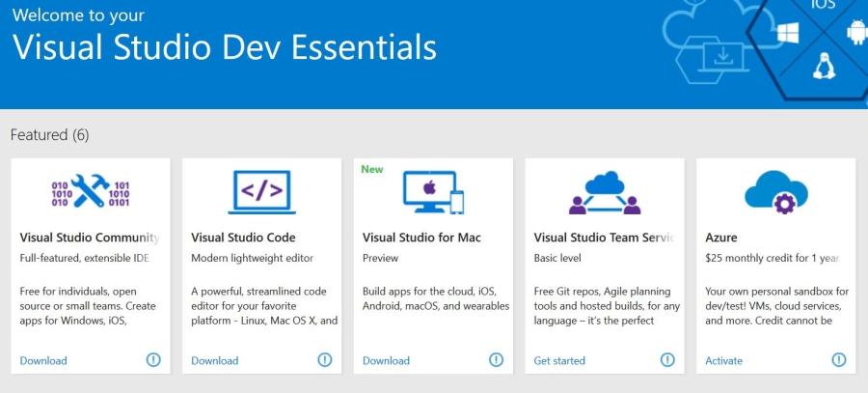The width and height of the screenshot is (868, 393).
Task: Click the Featured (6) section heading
Action: point(50,134)
